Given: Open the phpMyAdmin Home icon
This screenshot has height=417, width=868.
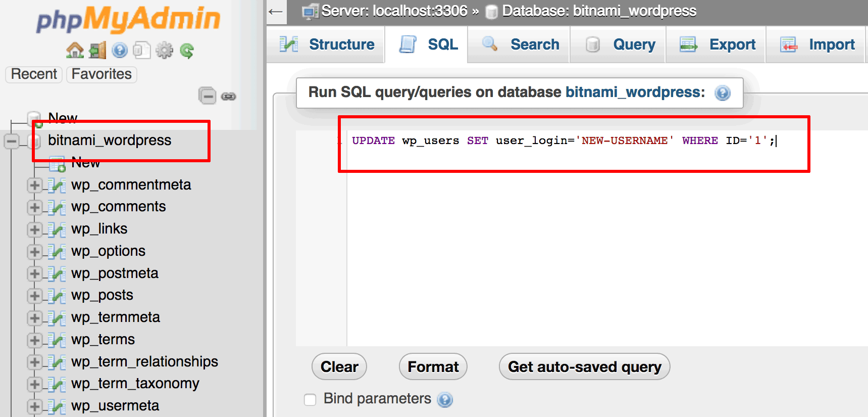Looking at the screenshot, I should [x=75, y=51].
